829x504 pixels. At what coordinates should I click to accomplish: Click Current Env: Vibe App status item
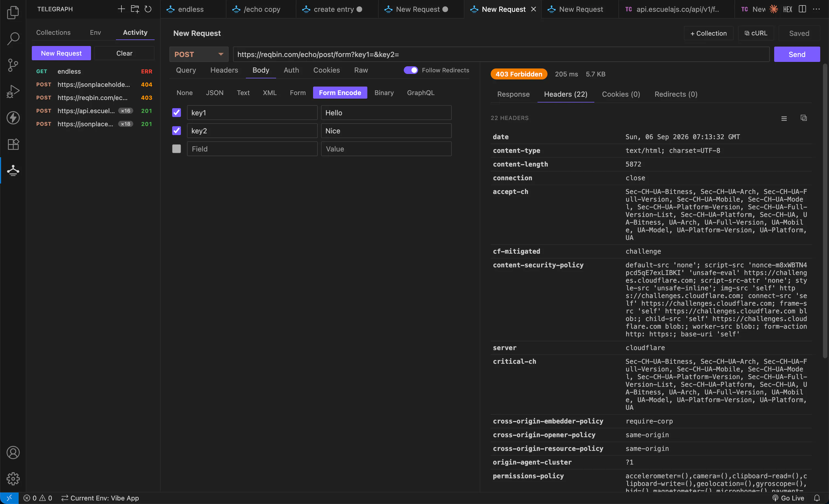(x=100, y=498)
